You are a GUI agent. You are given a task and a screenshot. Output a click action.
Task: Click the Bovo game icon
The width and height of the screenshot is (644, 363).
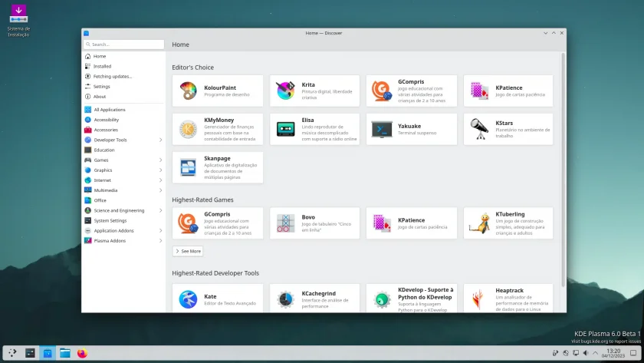point(285,223)
